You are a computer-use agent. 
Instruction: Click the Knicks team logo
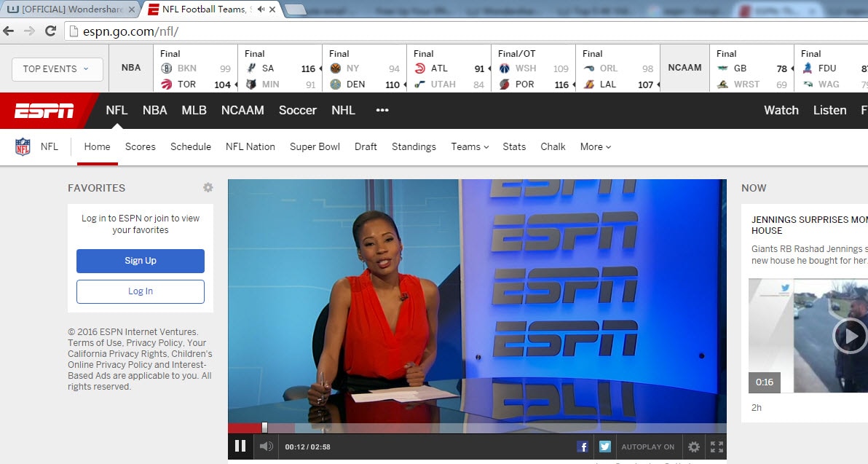(x=336, y=68)
